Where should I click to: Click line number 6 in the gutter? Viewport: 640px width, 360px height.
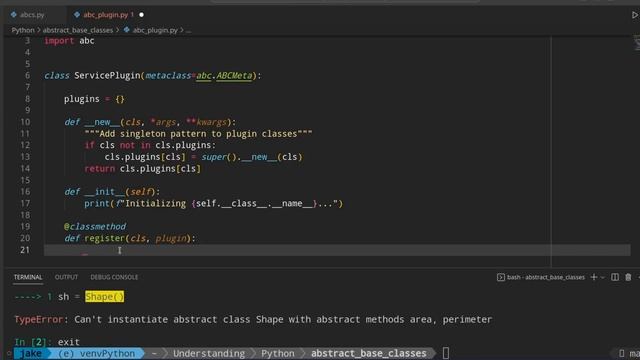(27, 76)
